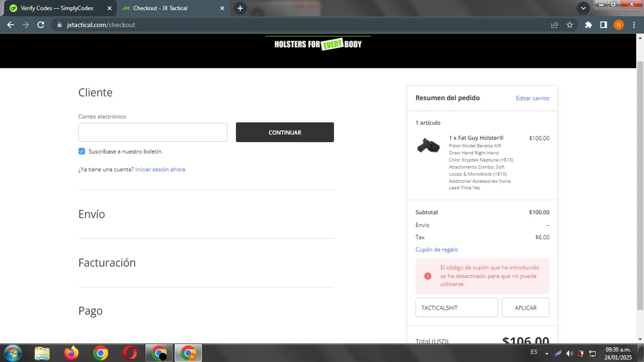Open the taskbar clock and date
Image resolution: width=644 pixels, height=362 pixels.
click(x=618, y=353)
